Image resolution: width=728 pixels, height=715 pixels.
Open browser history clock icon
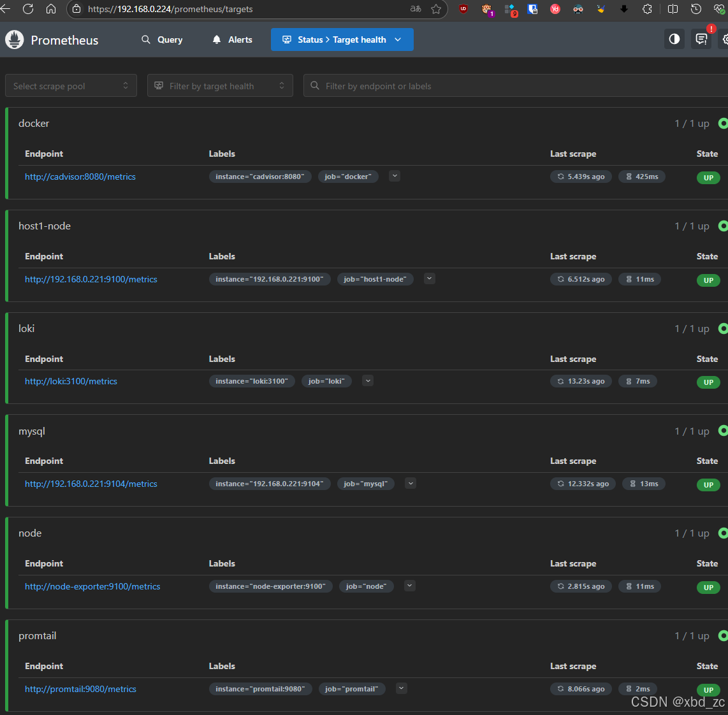coord(695,9)
